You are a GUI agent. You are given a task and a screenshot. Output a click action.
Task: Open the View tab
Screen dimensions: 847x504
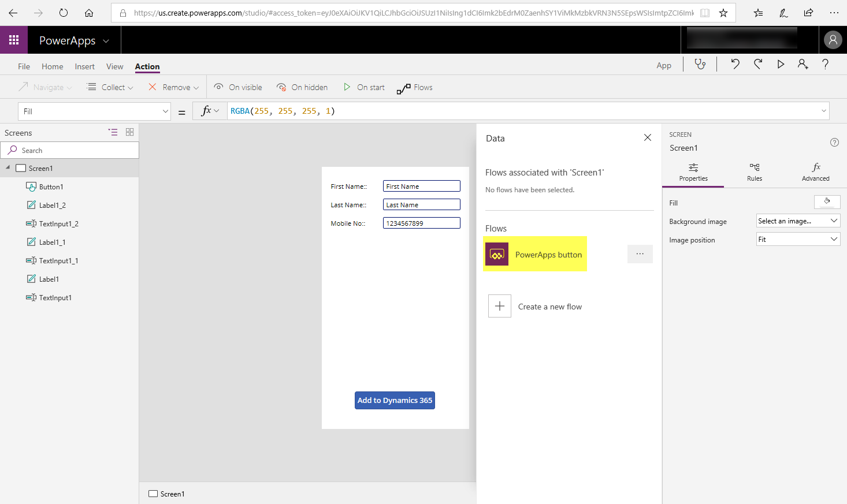(115, 66)
